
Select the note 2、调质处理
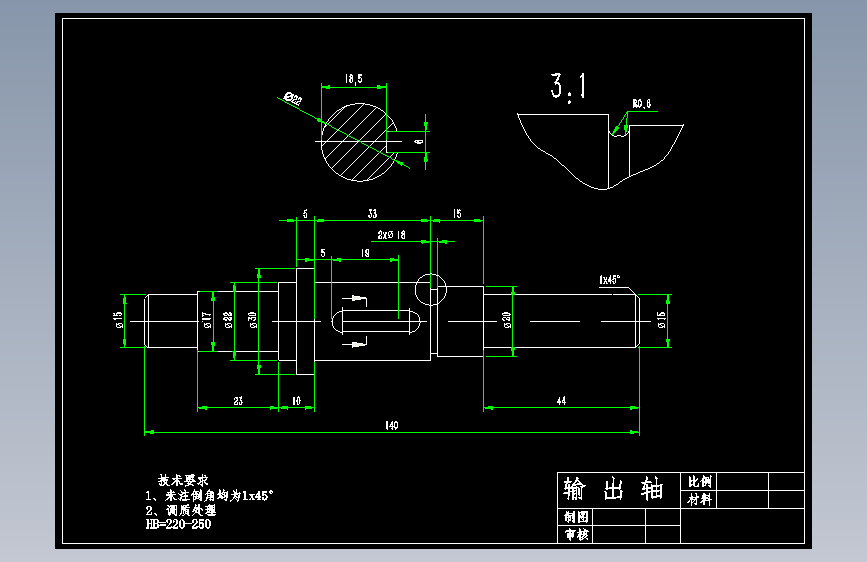click(x=181, y=510)
